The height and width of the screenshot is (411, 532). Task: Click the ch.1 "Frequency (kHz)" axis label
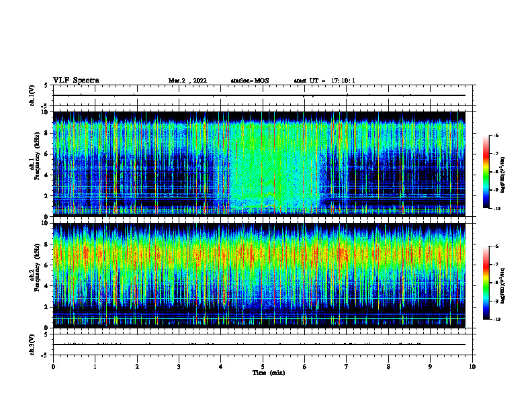coord(37,156)
